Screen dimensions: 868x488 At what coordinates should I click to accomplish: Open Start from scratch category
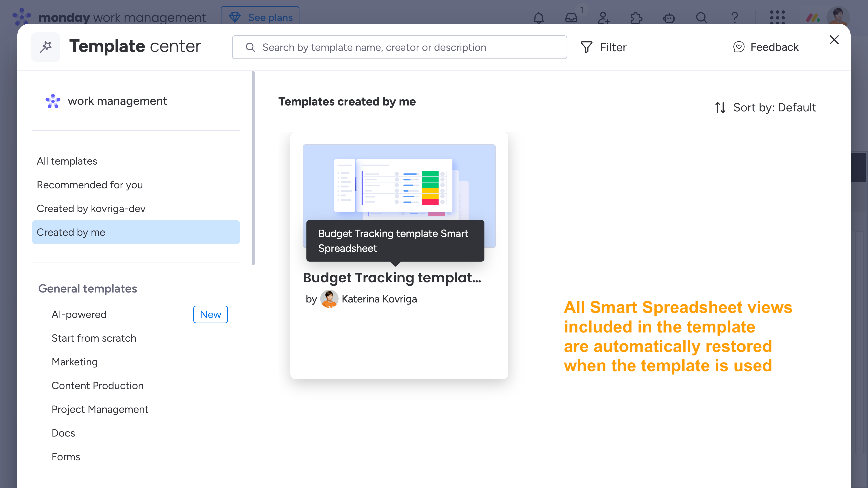tap(94, 338)
